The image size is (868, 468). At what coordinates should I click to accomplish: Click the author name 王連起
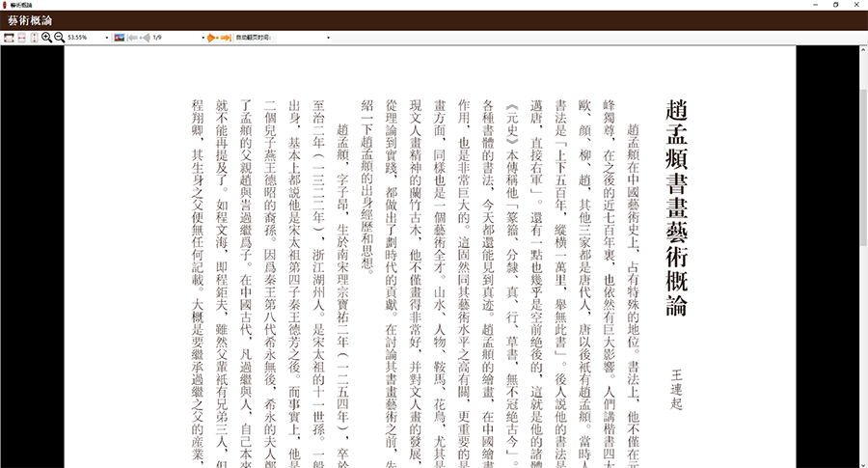[676, 390]
